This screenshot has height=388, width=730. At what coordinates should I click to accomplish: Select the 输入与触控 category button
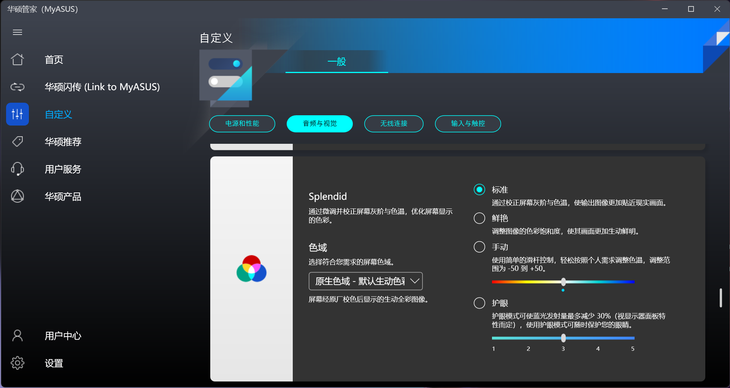pyautogui.click(x=468, y=124)
